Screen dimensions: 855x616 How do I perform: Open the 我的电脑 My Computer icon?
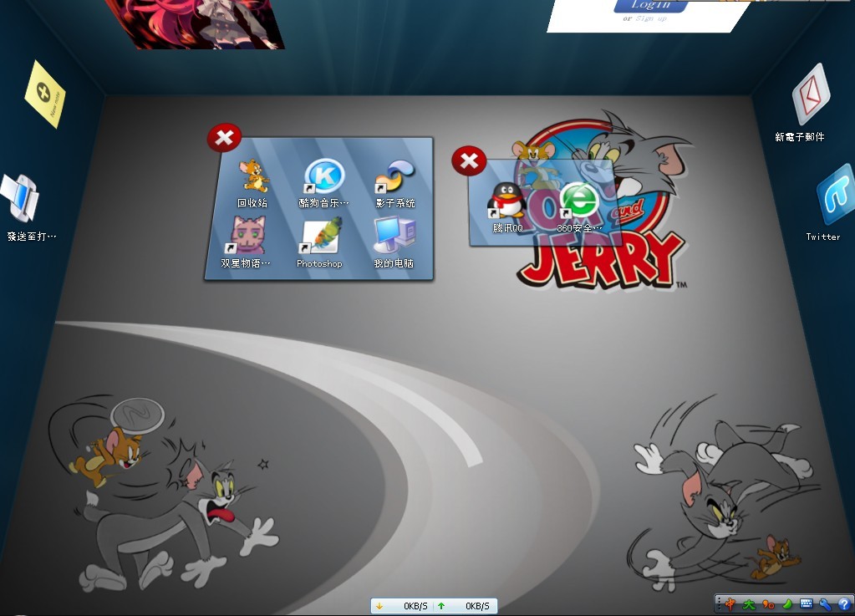(x=394, y=234)
